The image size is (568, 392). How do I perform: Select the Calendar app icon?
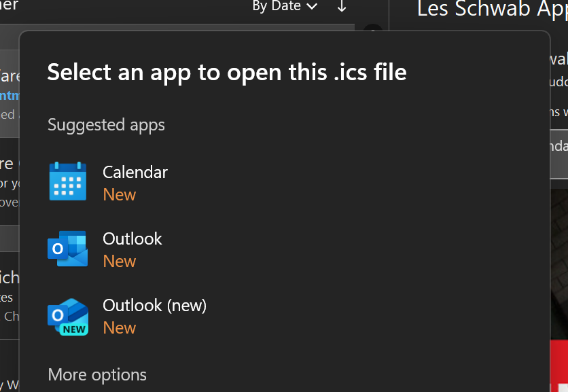(68, 182)
